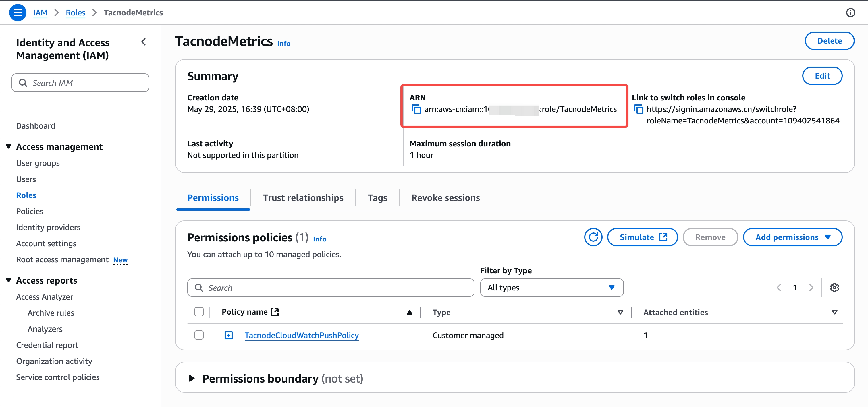Expand the TacnodeCloudWatchPushPolicy details plus icon

click(x=228, y=335)
